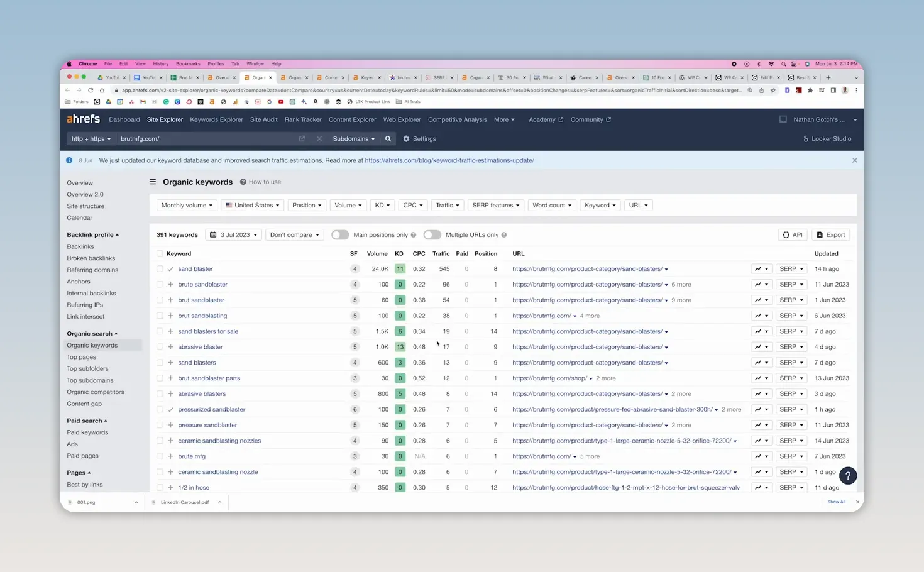This screenshot has width=924, height=572.
Task: Click the Export button
Action: click(830, 235)
